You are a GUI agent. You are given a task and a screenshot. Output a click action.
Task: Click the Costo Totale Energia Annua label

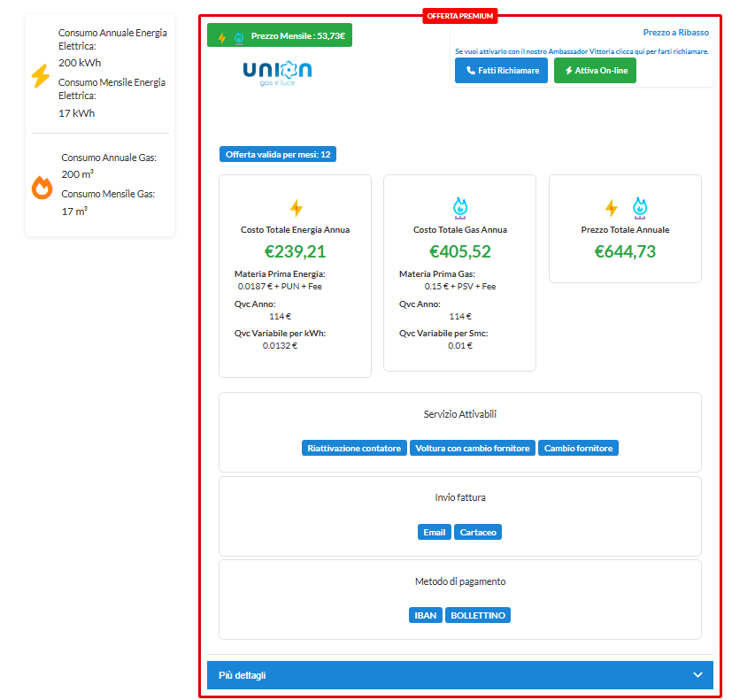(x=295, y=229)
